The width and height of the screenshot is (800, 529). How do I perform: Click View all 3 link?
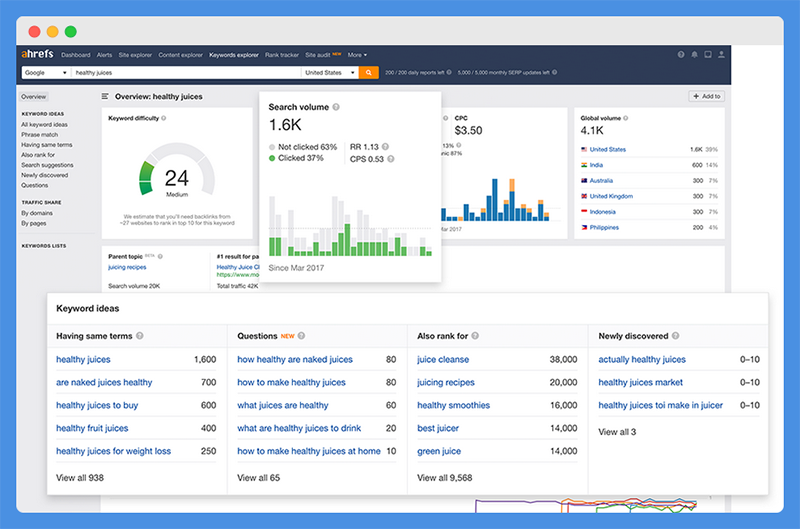point(617,432)
